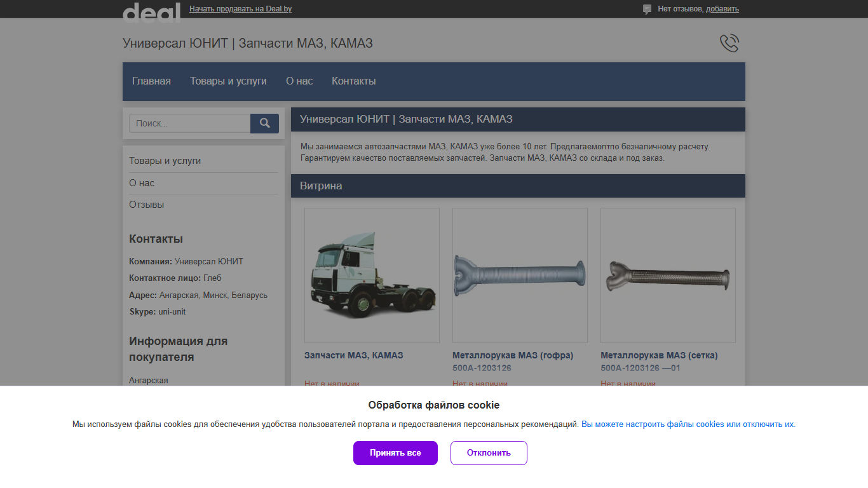Click the добавить review link
Screen dimensions: 868x488
point(722,9)
